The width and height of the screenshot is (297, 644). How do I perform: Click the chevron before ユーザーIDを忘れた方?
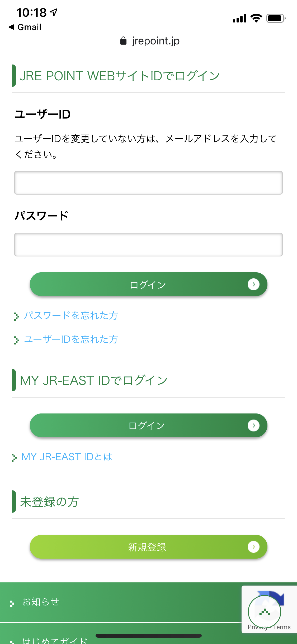click(x=16, y=340)
